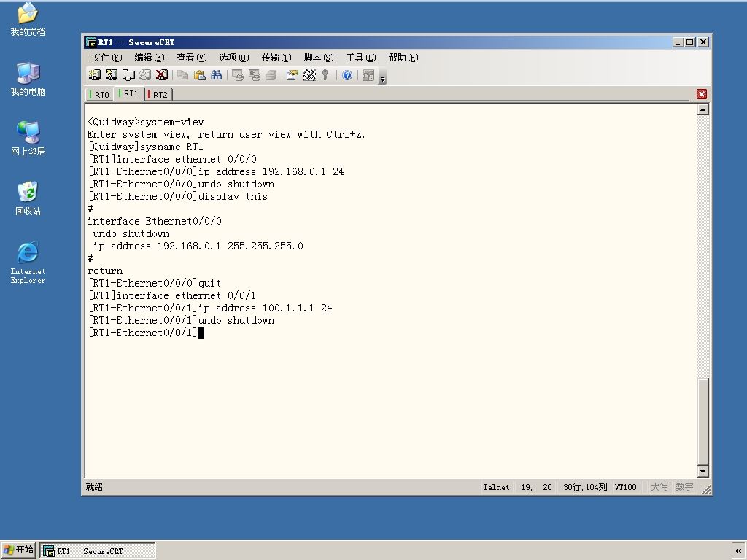The height and width of the screenshot is (560, 747).
Task: Open the 选项(O) menu
Action: [x=234, y=58]
